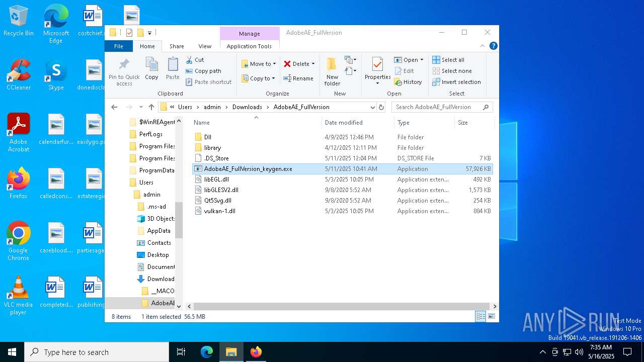Open the Windows Start menu

point(12,352)
